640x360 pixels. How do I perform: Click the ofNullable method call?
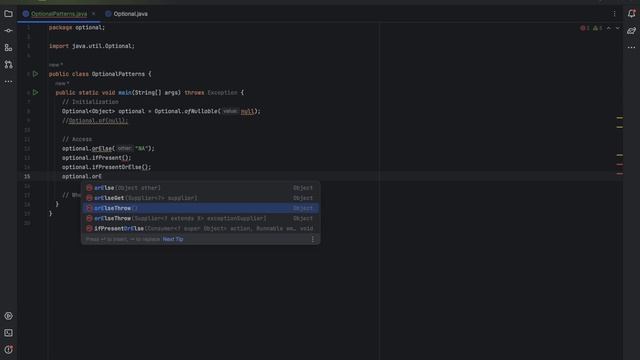pos(202,111)
